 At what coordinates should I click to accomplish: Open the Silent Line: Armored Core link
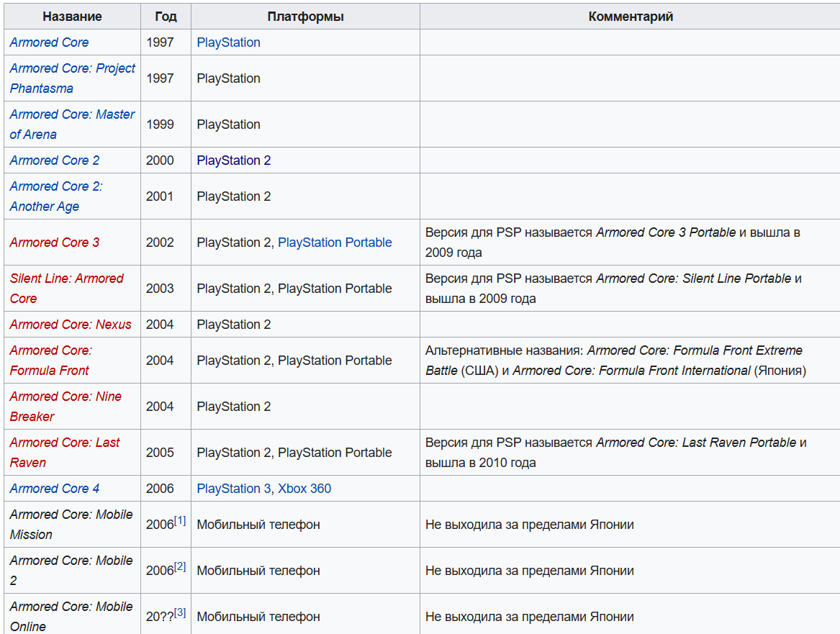click(66, 288)
